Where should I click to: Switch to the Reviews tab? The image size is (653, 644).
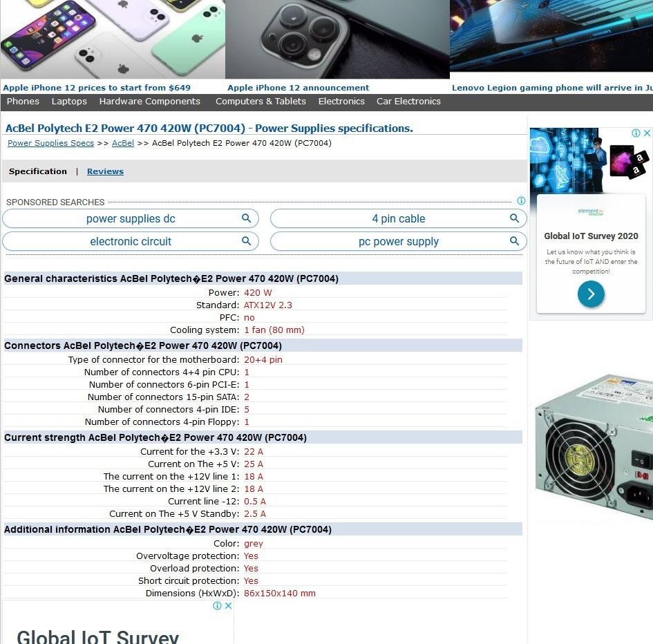click(x=105, y=171)
